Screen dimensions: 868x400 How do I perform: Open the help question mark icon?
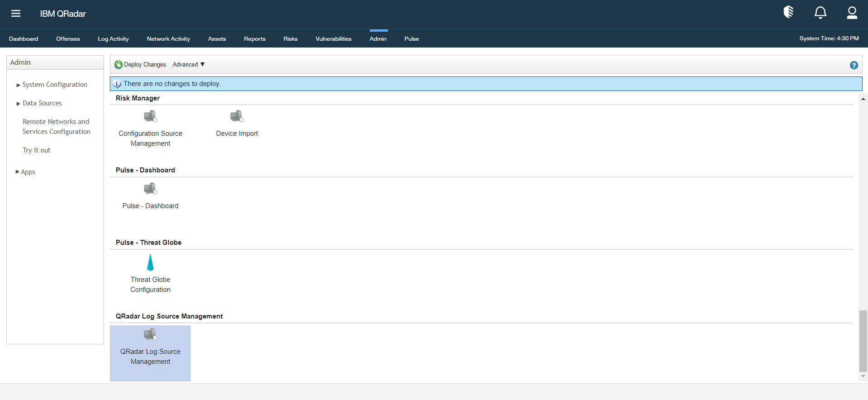tap(854, 65)
